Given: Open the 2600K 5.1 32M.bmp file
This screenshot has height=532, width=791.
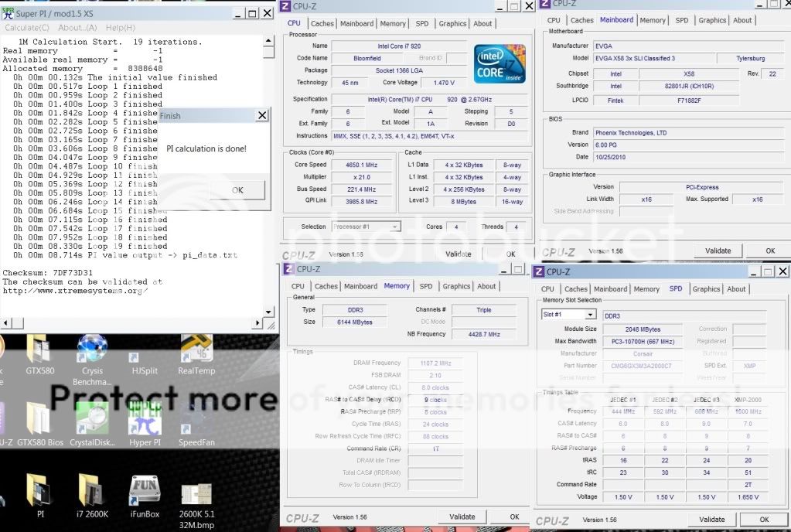Looking at the screenshot, I should pyautogui.click(x=196, y=495).
